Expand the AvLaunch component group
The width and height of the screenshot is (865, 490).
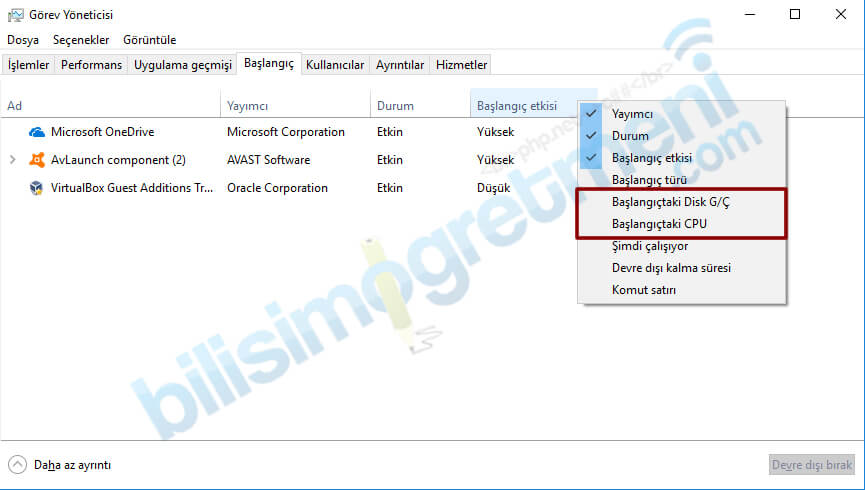click(x=12, y=160)
